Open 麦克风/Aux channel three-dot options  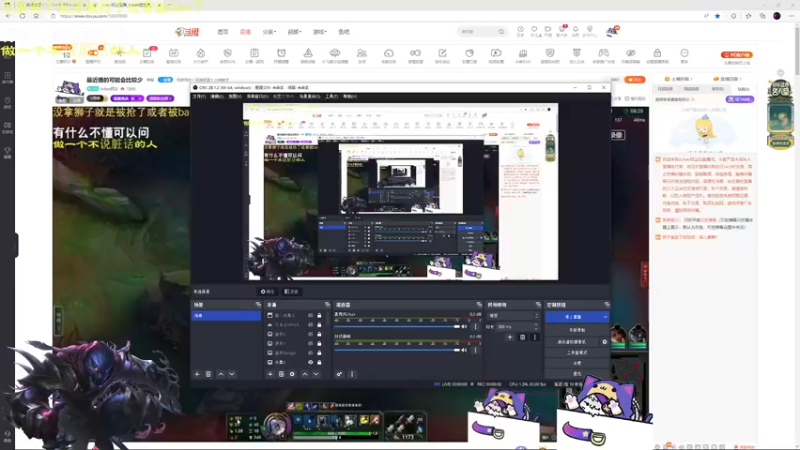[x=476, y=327]
